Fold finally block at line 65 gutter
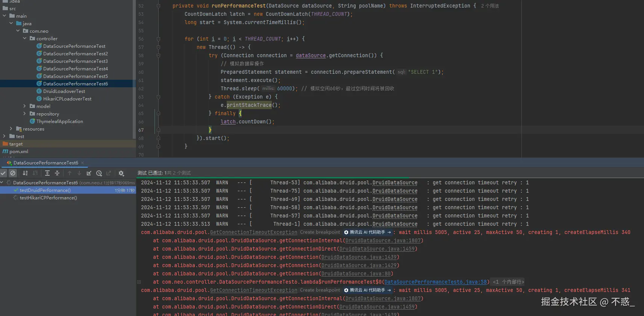Screen dimensions: 644x316 (158, 114)
